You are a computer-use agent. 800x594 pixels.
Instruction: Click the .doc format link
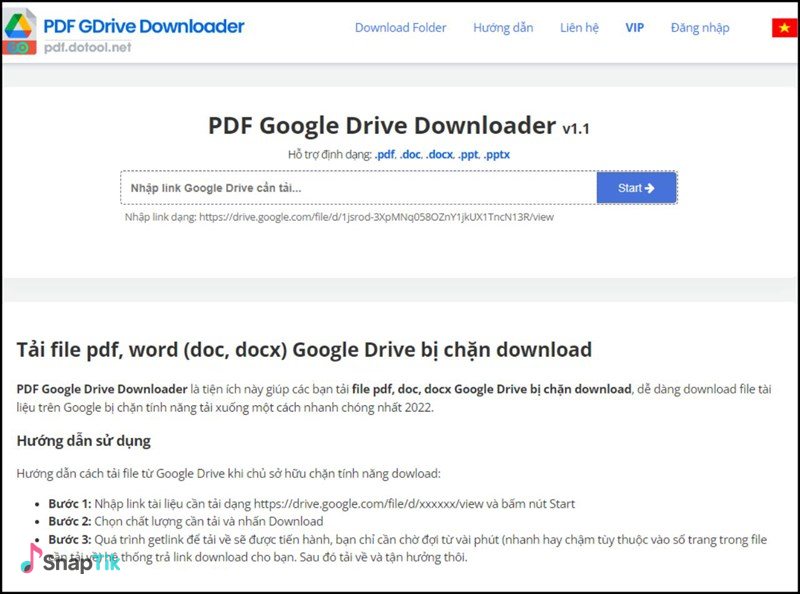coord(411,155)
